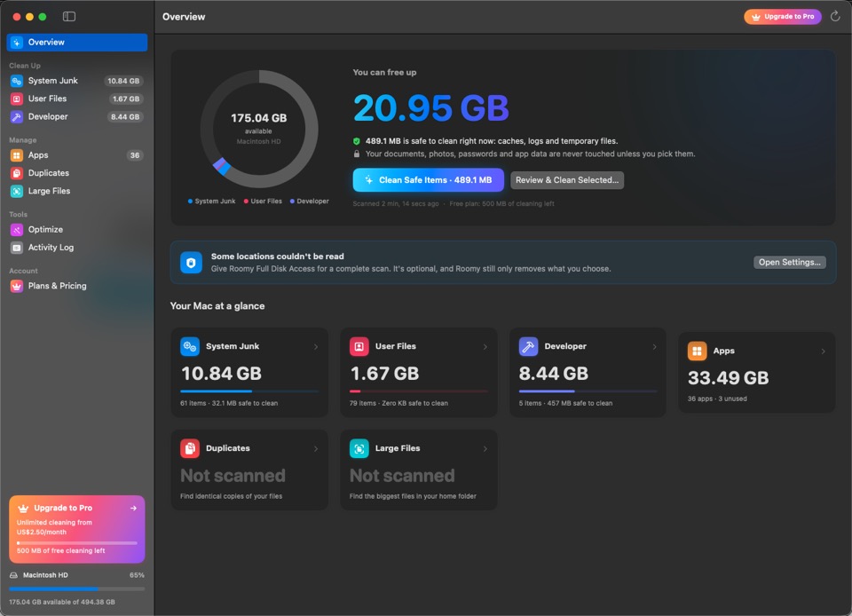The width and height of the screenshot is (852, 616).
Task: Expand the System Junk card chevron
Action: [316, 346]
